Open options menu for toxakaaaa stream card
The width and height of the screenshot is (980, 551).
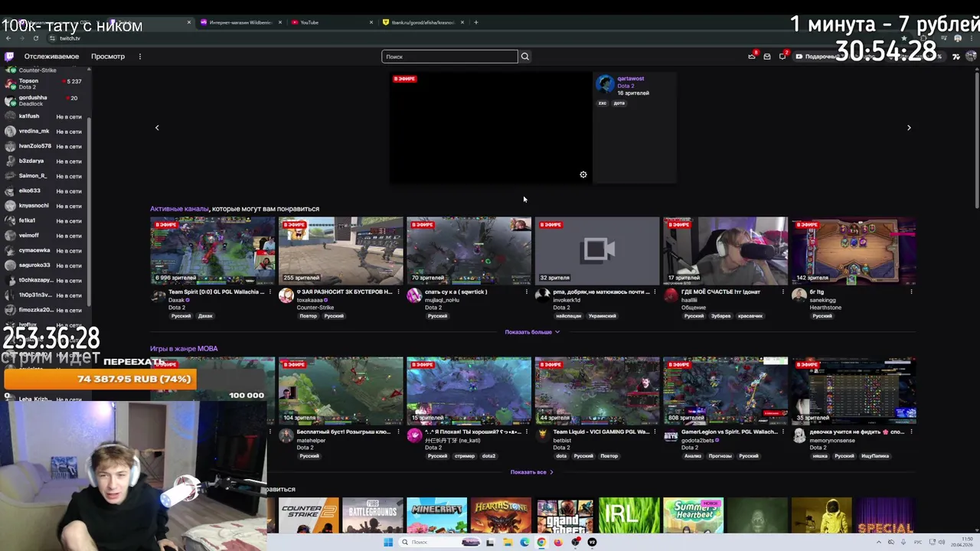[398, 292]
